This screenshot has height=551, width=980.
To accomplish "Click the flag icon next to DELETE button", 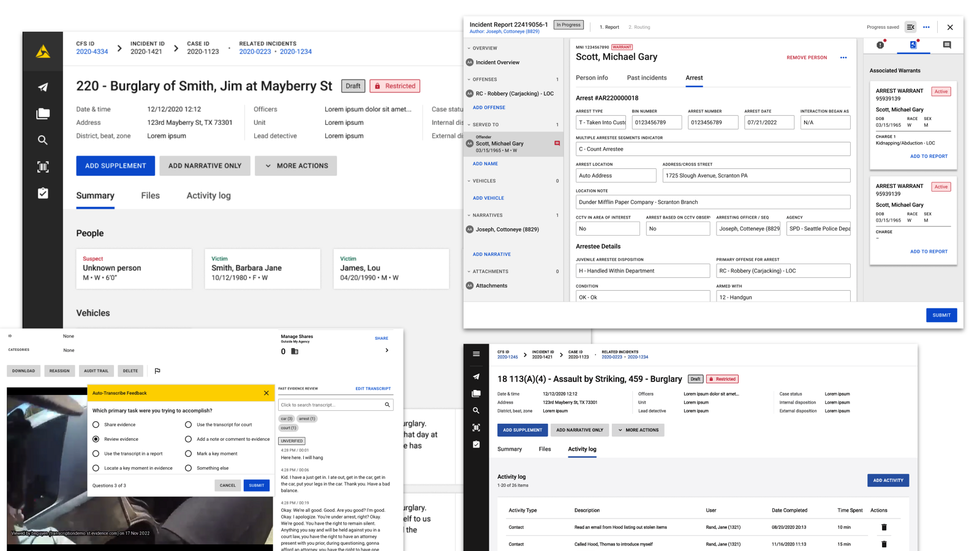I will pyautogui.click(x=157, y=371).
